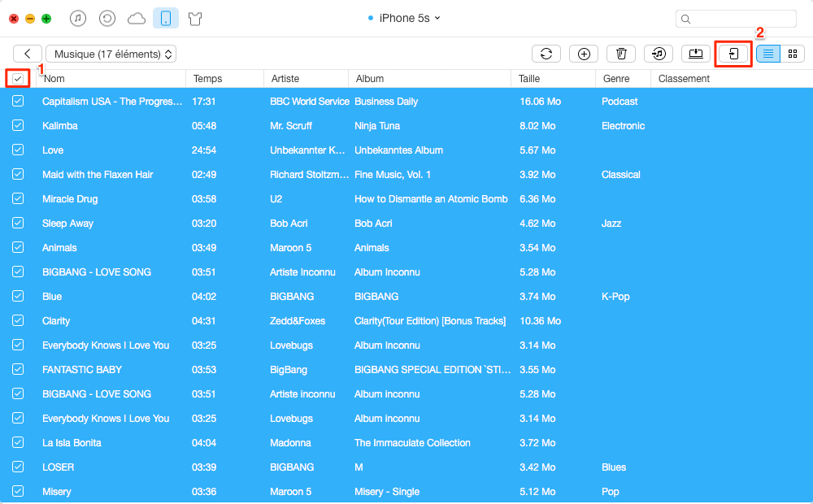The width and height of the screenshot is (813, 504).
Task: Sort by the Nom column header
Action: 111,79
